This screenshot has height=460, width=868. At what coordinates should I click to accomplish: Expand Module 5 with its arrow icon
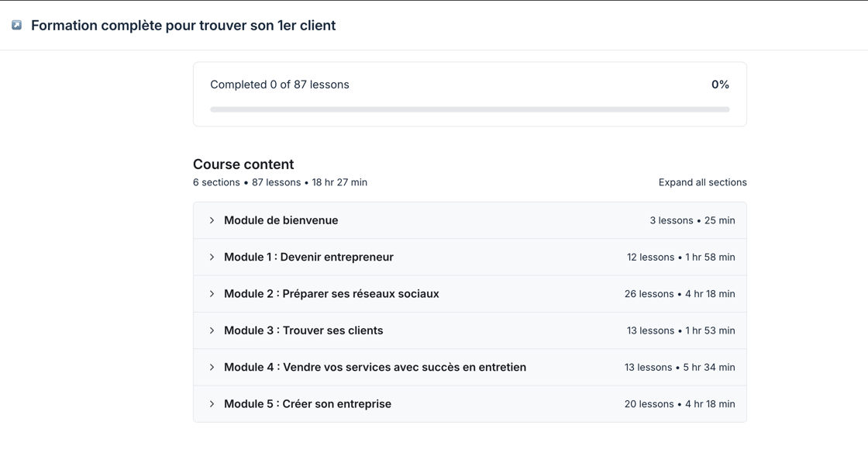212,404
